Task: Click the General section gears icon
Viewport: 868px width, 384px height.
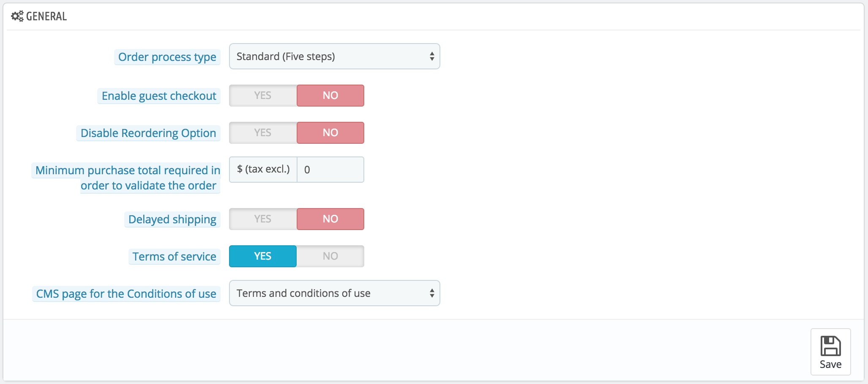Action: click(x=17, y=16)
